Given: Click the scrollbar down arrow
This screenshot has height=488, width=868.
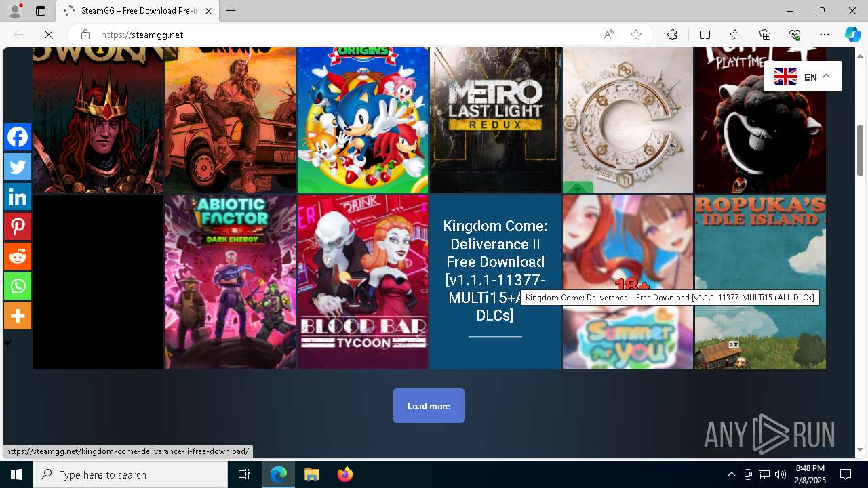Looking at the screenshot, I should [x=860, y=449].
